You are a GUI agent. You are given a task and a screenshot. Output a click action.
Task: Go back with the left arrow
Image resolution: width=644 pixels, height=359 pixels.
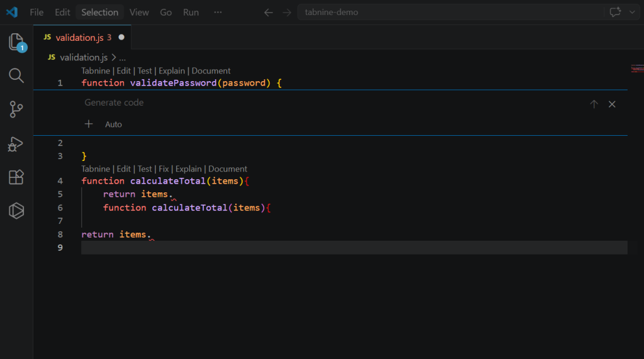268,13
